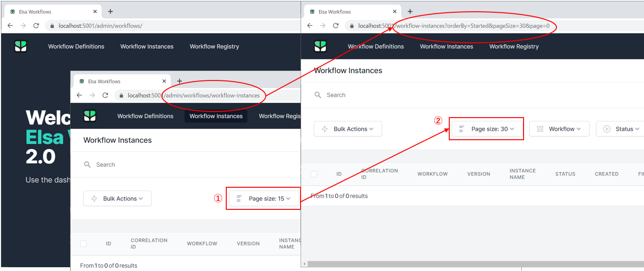Image resolution: width=644 pixels, height=271 pixels.
Task: Click lock icon in middle window address bar
Action: point(121,96)
